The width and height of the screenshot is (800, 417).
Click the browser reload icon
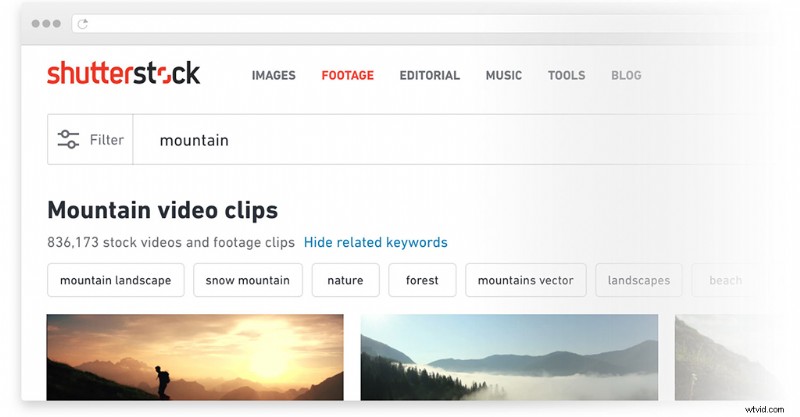point(83,23)
